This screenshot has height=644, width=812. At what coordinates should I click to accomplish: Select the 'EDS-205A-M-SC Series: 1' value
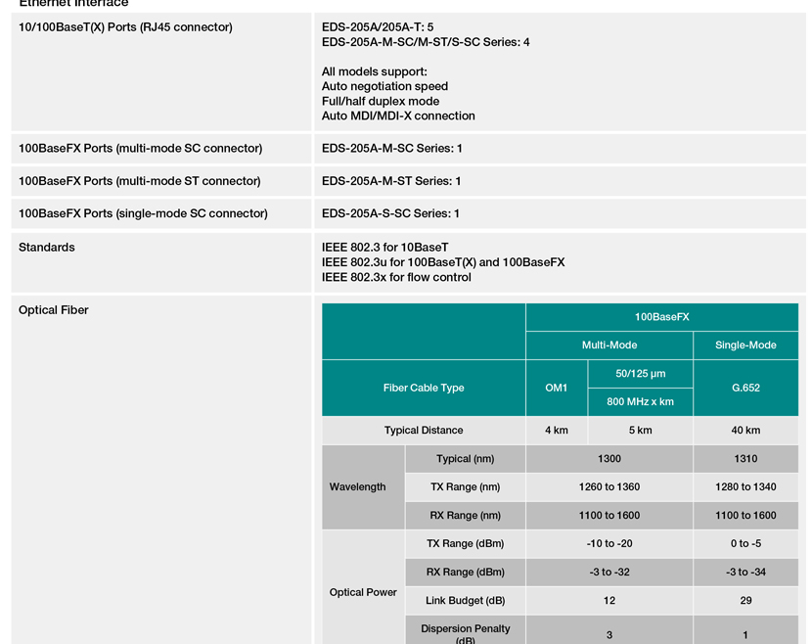click(392, 148)
